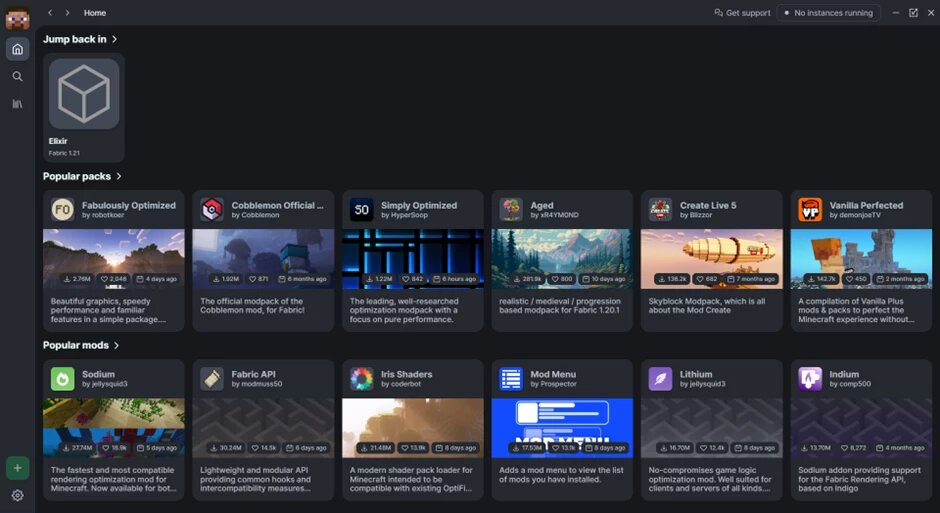
Task: Open the Vanilla Perfected title
Action: tap(866, 205)
